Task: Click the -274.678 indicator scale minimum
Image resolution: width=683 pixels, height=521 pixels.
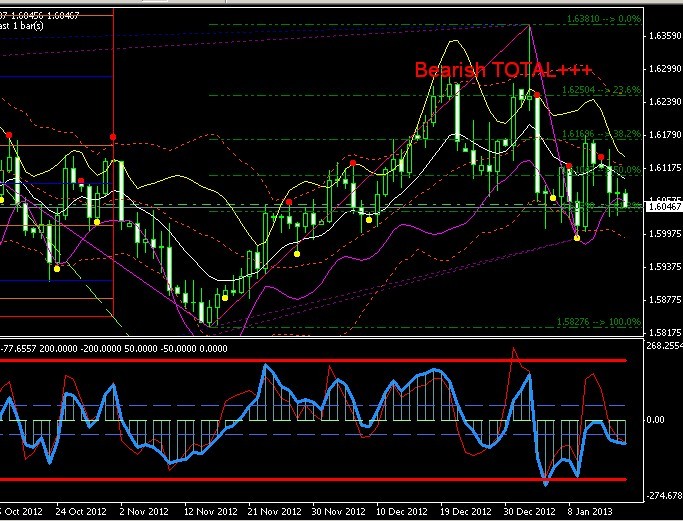Action: point(665,495)
